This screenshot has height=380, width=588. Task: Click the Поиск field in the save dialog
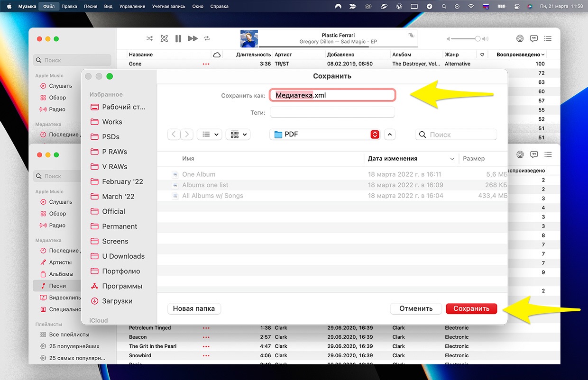(x=456, y=135)
